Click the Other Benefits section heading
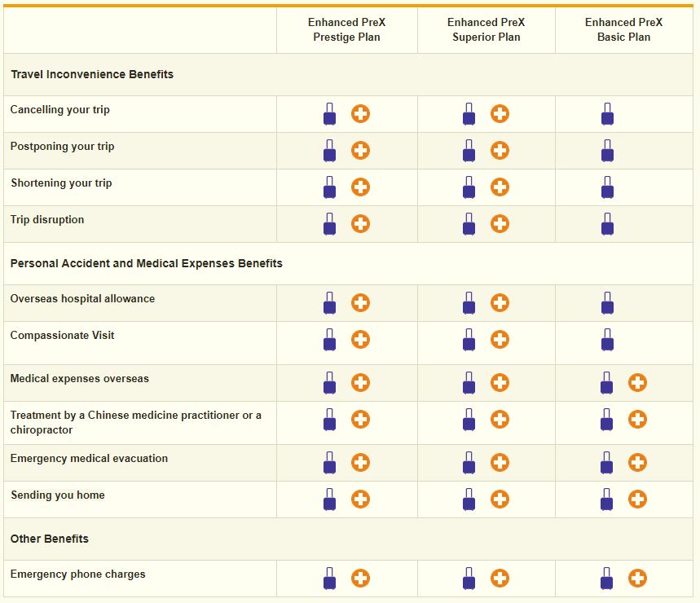 [x=50, y=539]
